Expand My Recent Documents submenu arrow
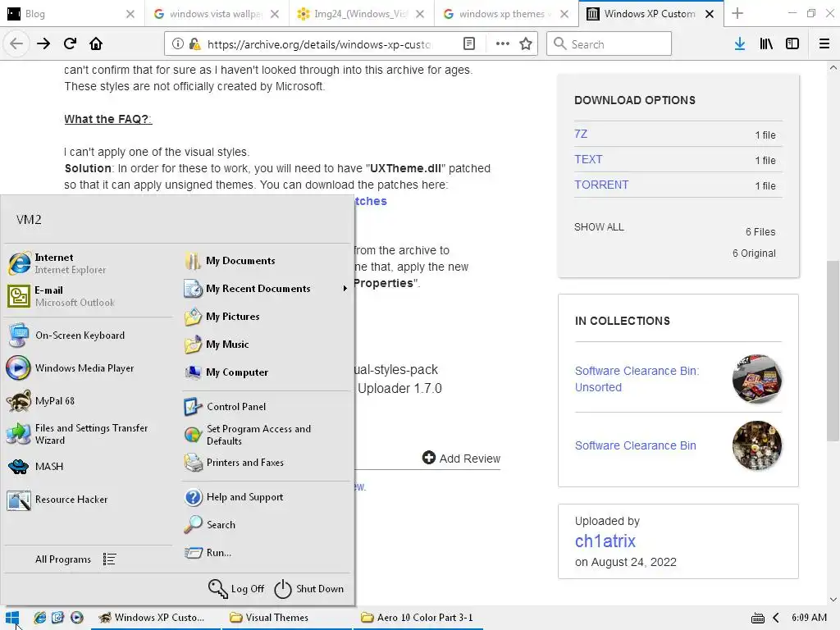The height and width of the screenshot is (630, 840). [x=345, y=288]
